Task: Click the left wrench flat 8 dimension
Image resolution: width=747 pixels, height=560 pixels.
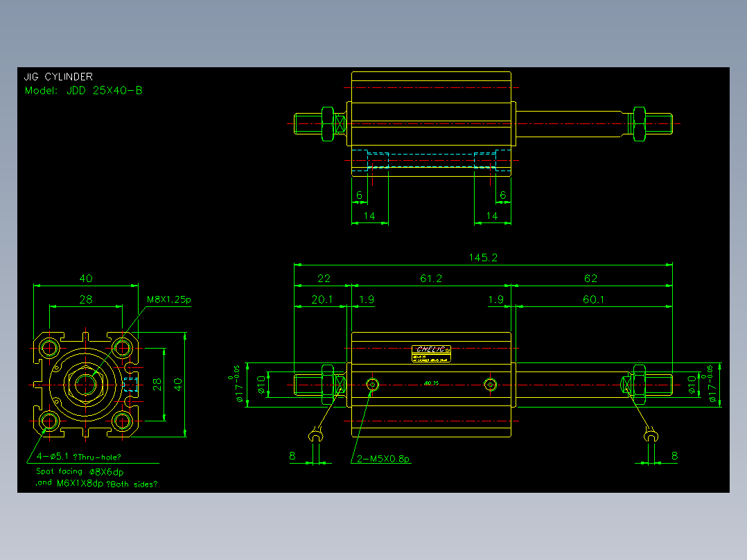Action: pos(292,456)
